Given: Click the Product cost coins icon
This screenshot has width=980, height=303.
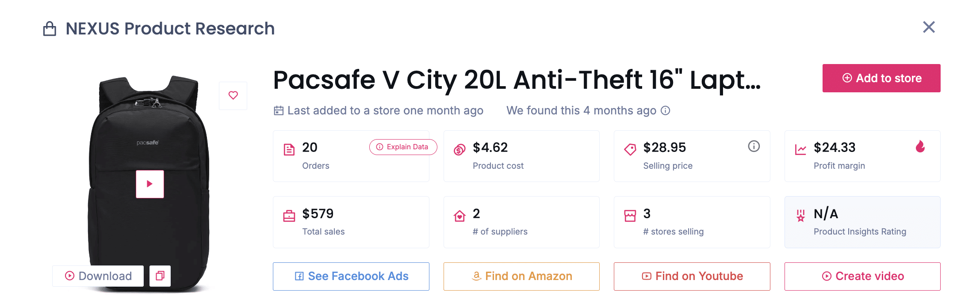Looking at the screenshot, I should pyautogui.click(x=459, y=150).
